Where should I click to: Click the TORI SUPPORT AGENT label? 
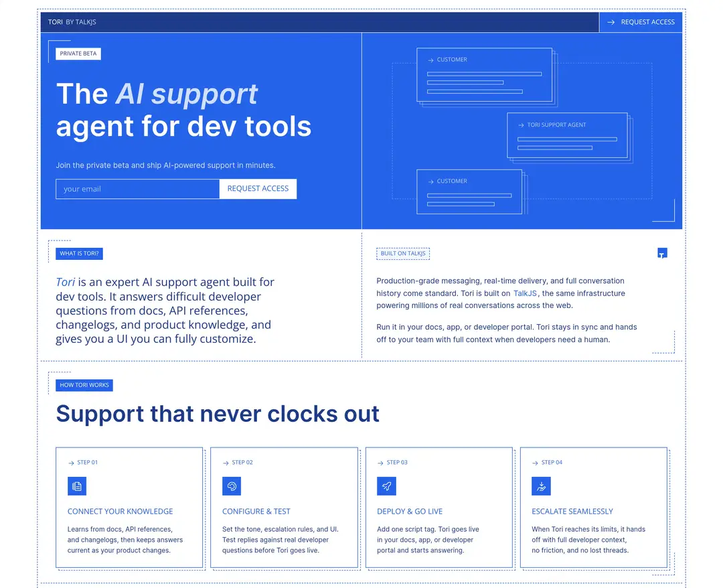(556, 125)
